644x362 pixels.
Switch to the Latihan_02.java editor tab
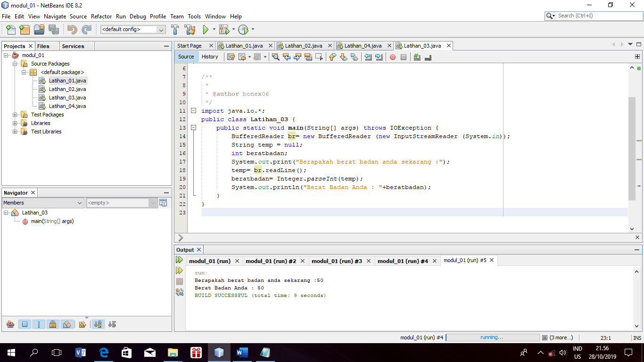[x=303, y=46]
